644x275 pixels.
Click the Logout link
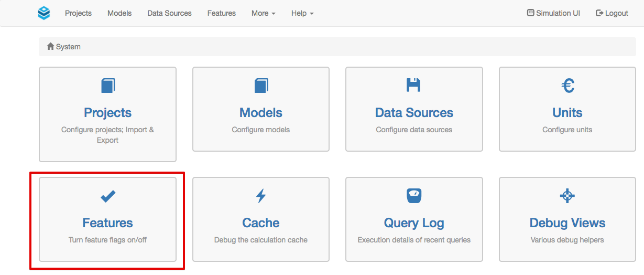[x=612, y=13]
